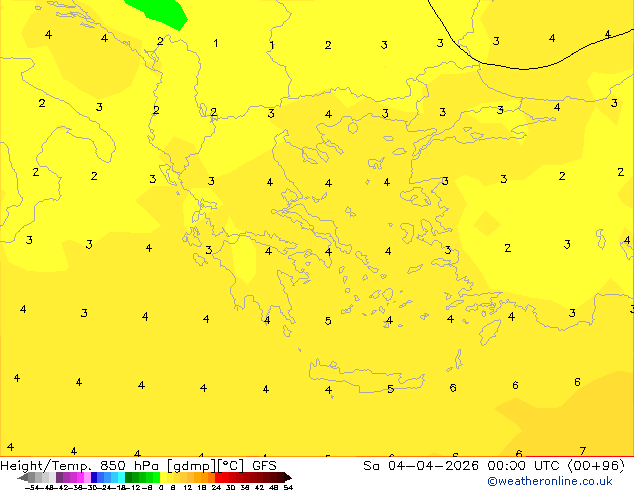Click the dark right arrow of color scale

click(288, 477)
